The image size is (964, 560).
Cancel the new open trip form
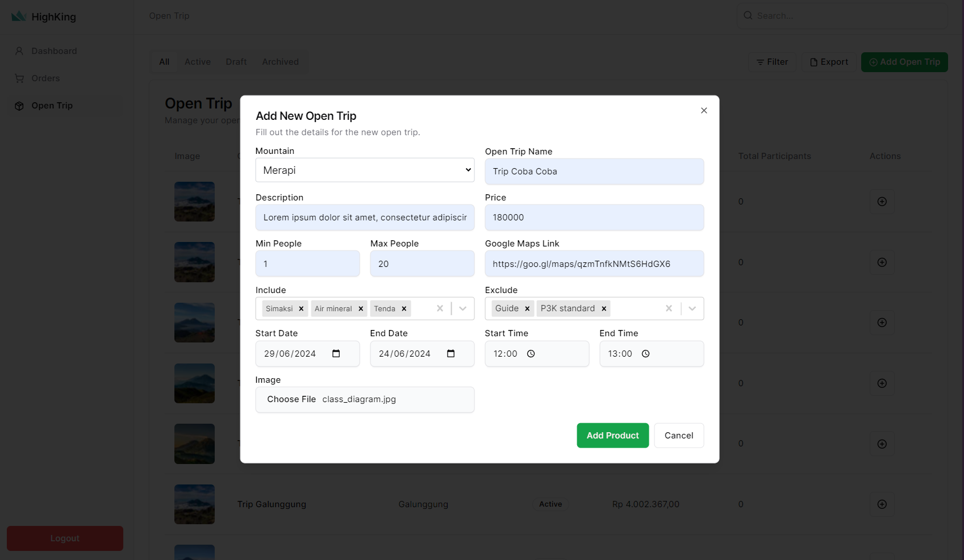[679, 436]
